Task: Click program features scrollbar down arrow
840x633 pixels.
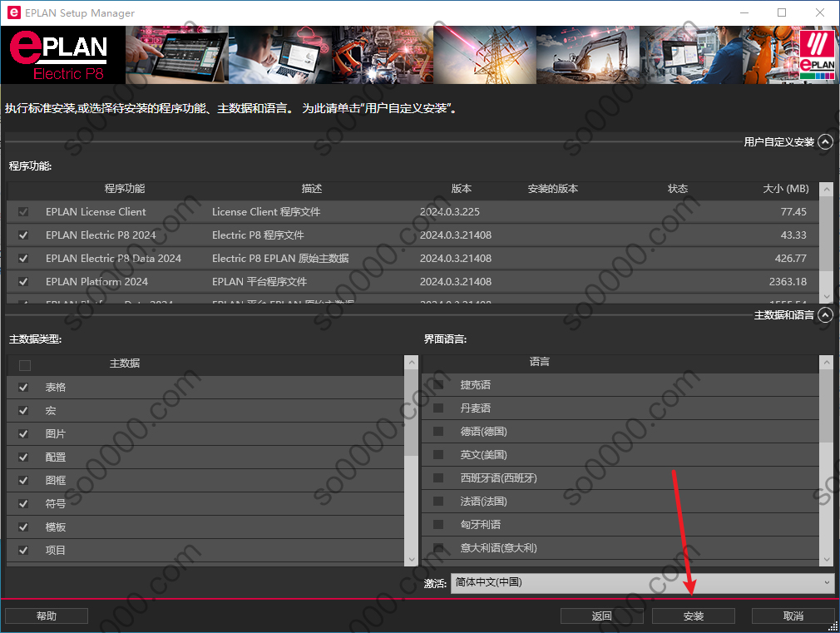Action: point(827,296)
